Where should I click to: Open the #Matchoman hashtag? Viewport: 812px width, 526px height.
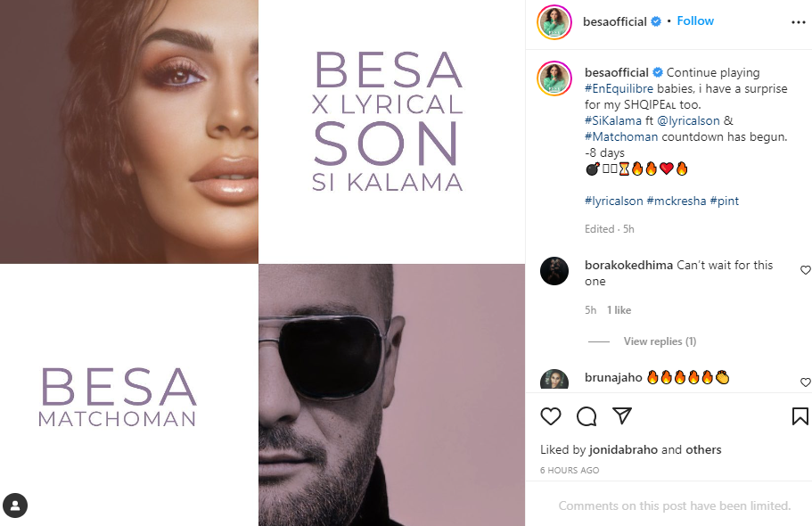point(621,136)
